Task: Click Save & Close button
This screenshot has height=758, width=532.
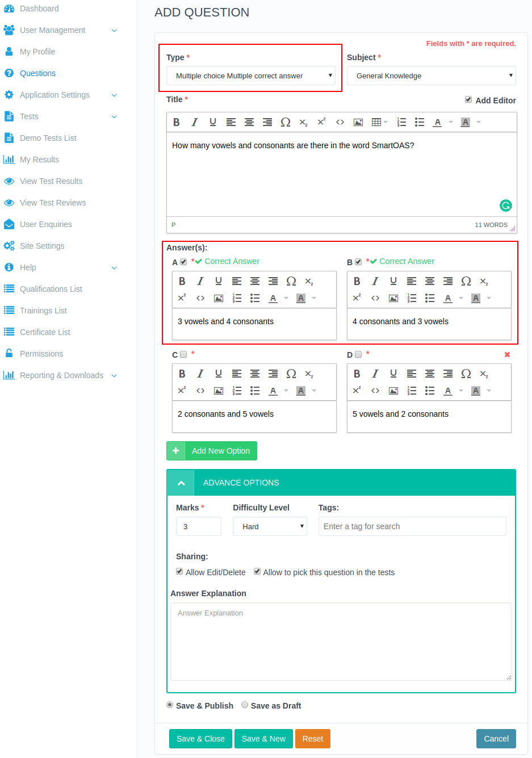Action: (200, 739)
